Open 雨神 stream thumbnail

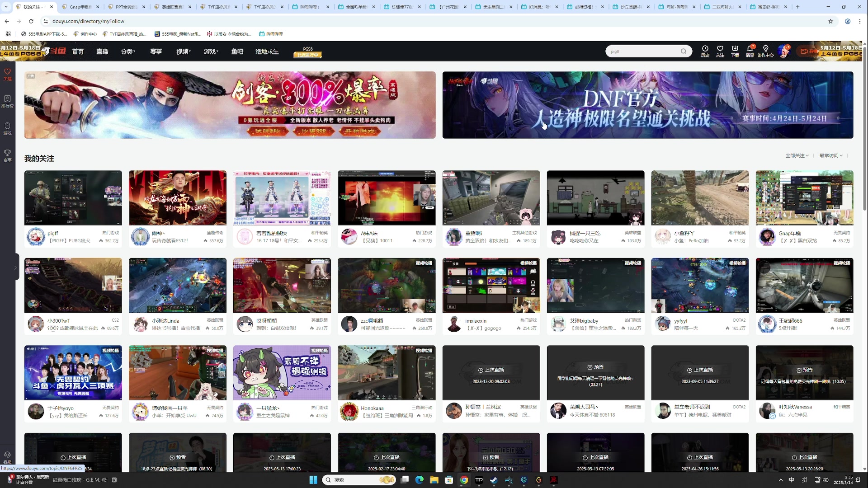pyautogui.click(x=178, y=198)
